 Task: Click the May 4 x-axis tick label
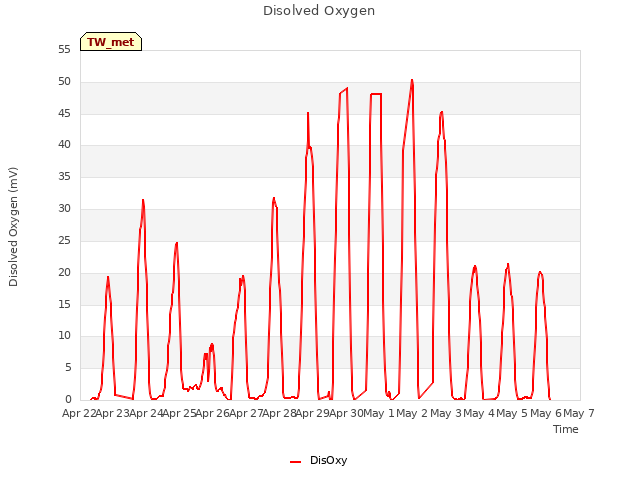(479, 413)
